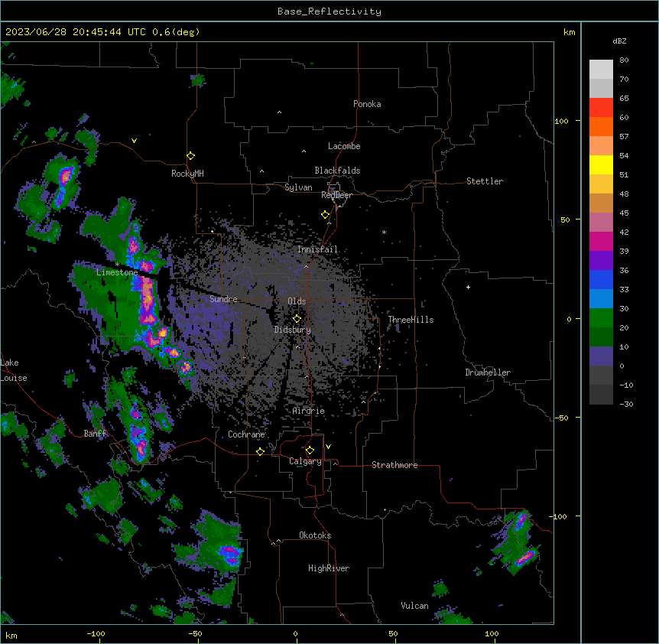
Task: Click the Ponoka town label
Action: pyautogui.click(x=367, y=104)
